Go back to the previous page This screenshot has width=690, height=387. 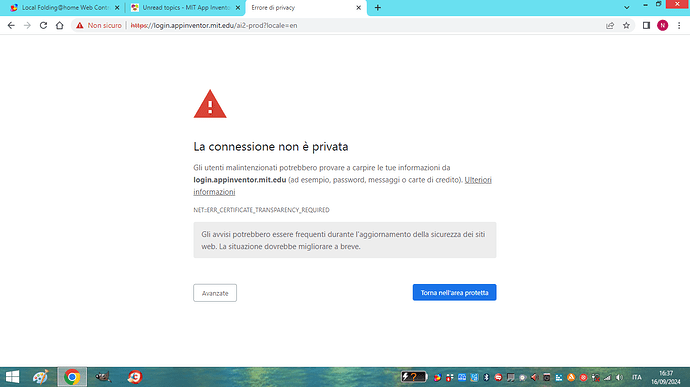coord(11,26)
